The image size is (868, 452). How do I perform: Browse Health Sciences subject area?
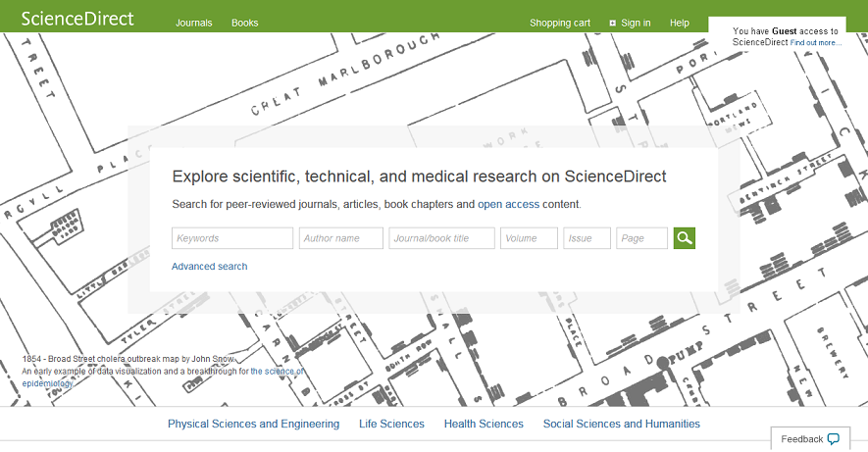[x=484, y=424]
